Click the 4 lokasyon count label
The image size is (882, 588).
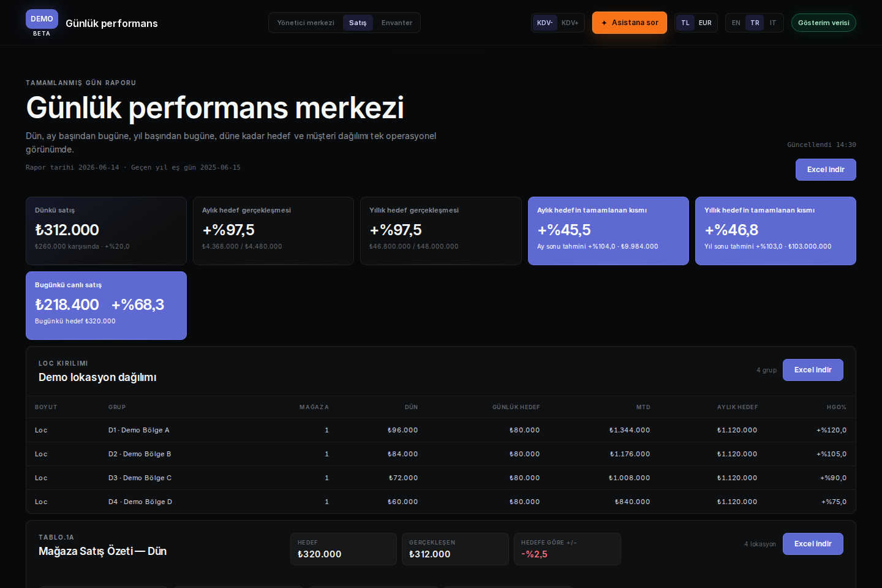point(760,544)
